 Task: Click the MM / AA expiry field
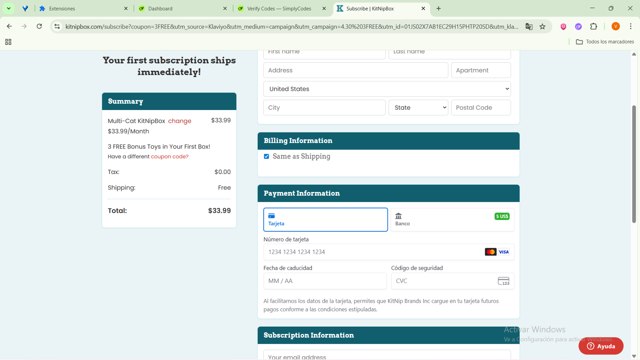[x=325, y=281]
